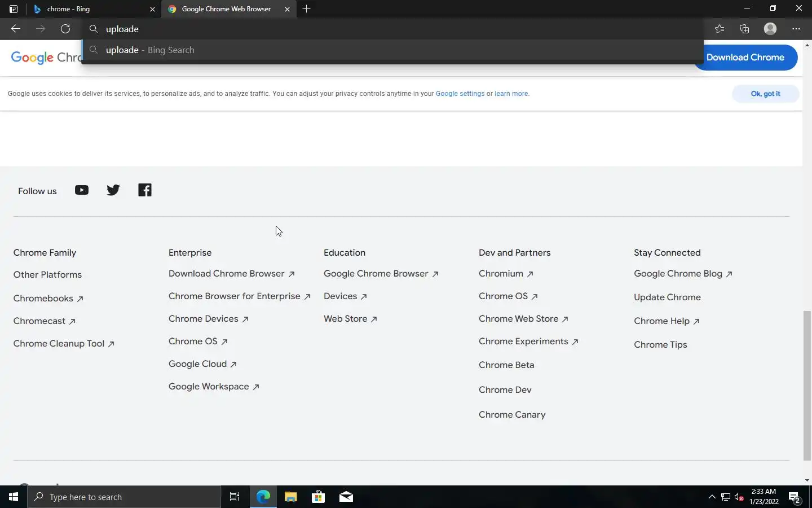Viewport: 812px width, 508px height.
Task: Open Chromebooks link
Action: pos(48,299)
